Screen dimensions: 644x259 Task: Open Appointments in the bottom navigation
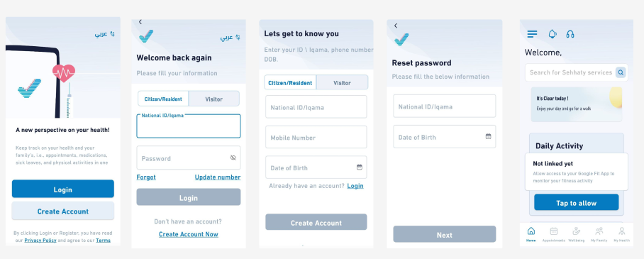[x=554, y=234]
